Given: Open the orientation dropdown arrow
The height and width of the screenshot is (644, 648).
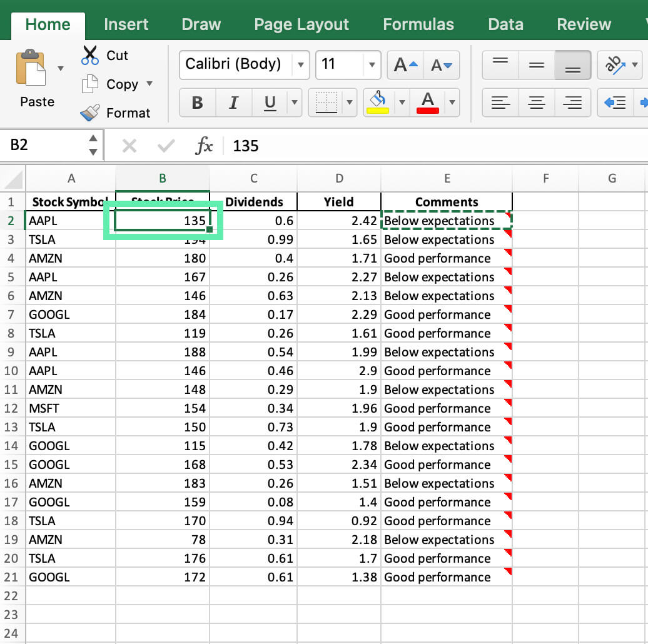Looking at the screenshot, I should [635, 65].
